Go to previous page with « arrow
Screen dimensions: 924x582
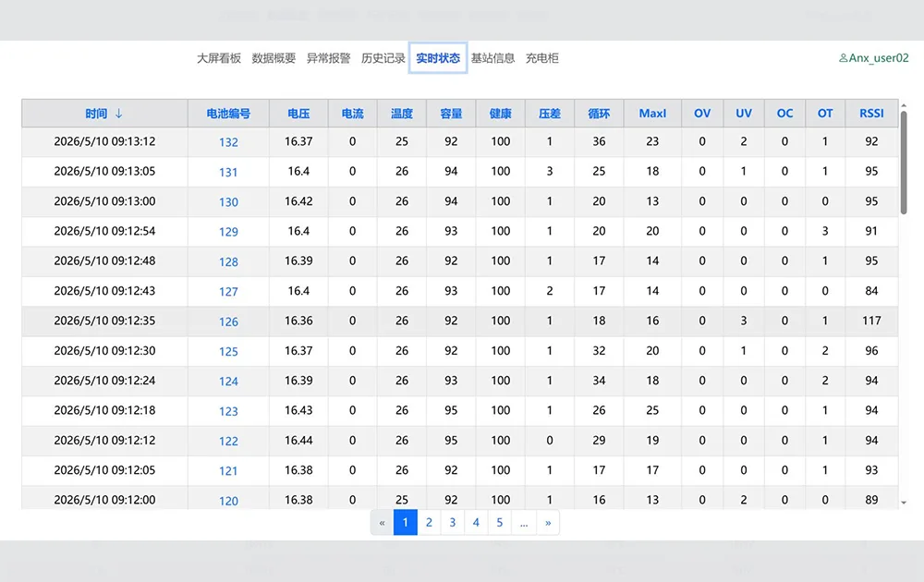point(382,523)
